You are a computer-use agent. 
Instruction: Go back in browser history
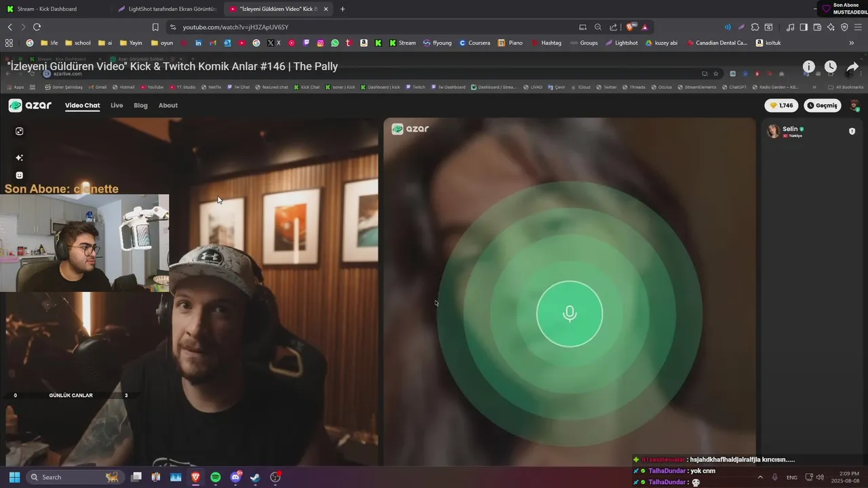click(9, 27)
